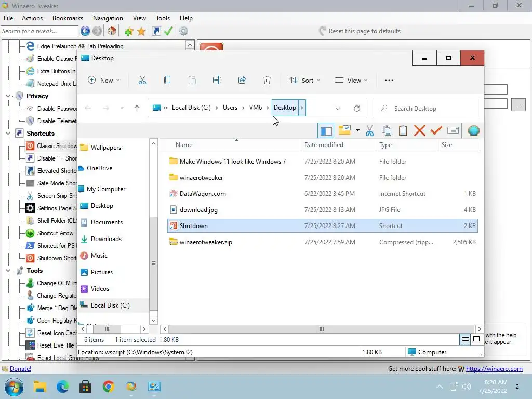Click the Rename icon in Explorer command bar
This screenshot has width=532, height=399.
pos(217,81)
